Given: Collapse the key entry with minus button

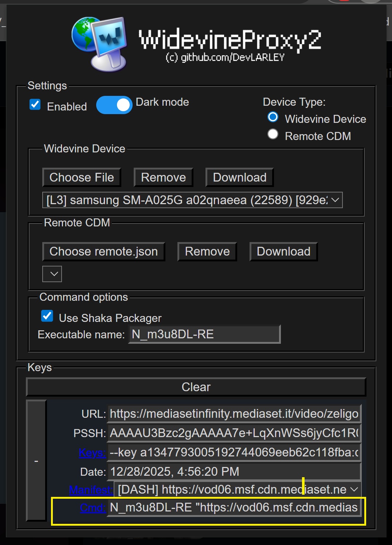Looking at the screenshot, I should tap(36, 461).
